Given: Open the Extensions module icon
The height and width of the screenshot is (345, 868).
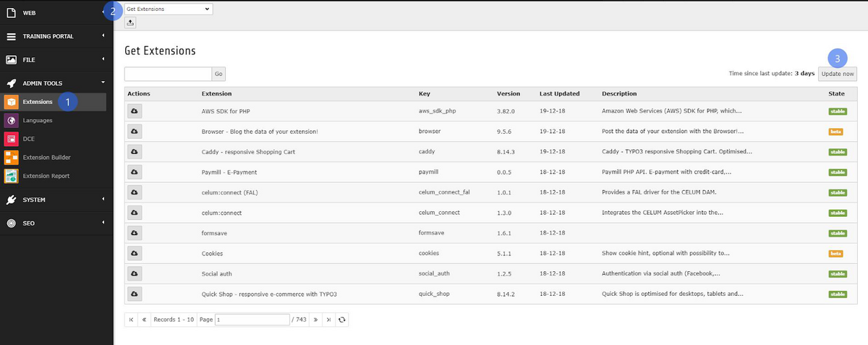Looking at the screenshot, I should pos(11,101).
